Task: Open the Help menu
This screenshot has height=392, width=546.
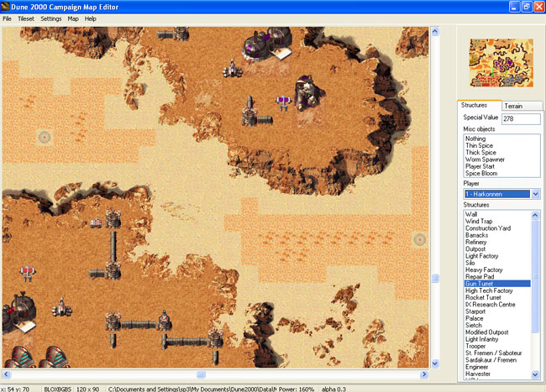Action: (x=90, y=18)
